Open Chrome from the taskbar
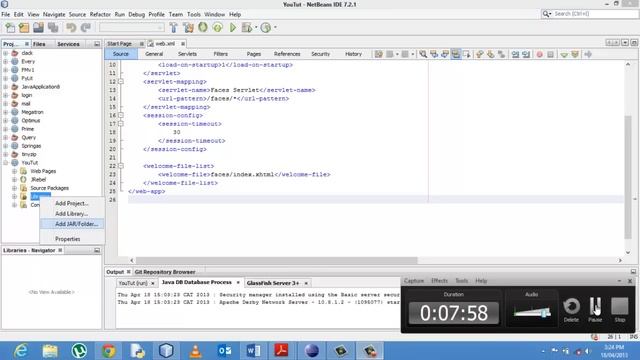The width and height of the screenshot is (640, 360). point(108,351)
